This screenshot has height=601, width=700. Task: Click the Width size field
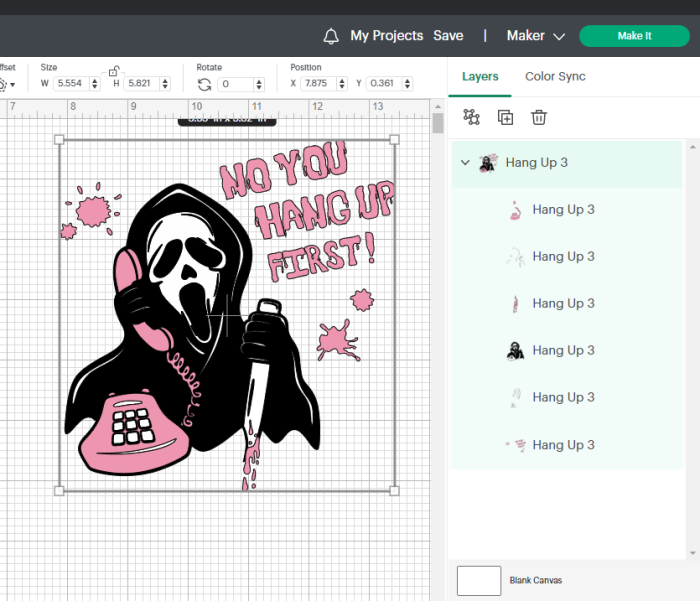71,83
